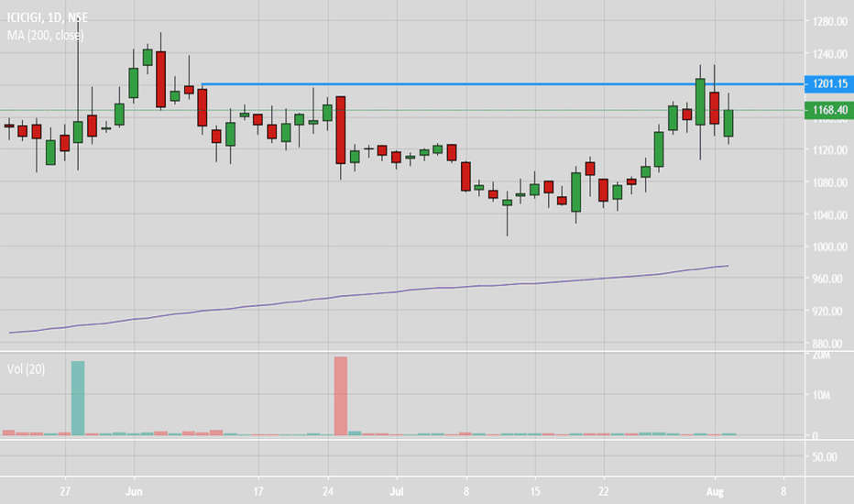Image resolution: width=854 pixels, height=504 pixels.
Task: Select the MA (200, close) indicator label
Action: [x=45, y=36]
